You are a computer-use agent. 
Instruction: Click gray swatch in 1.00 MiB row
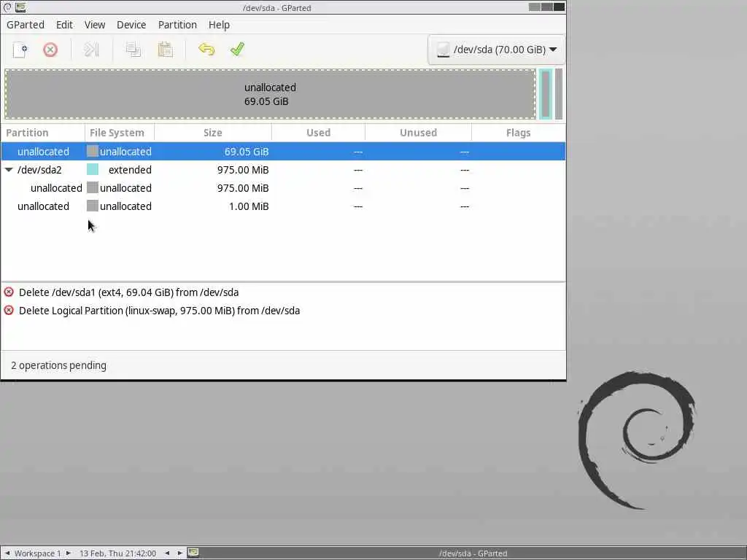(x=93, y=206)
